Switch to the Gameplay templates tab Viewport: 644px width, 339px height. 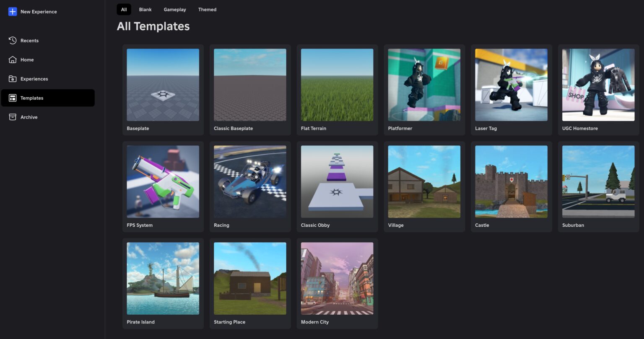175,9
